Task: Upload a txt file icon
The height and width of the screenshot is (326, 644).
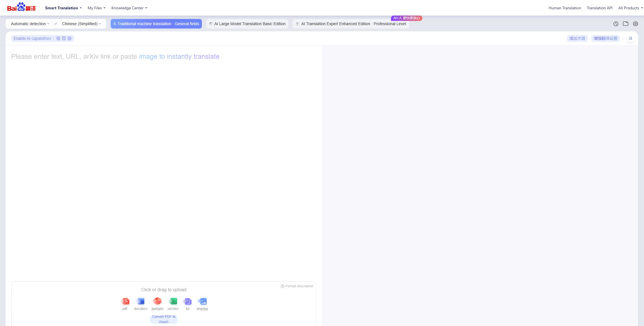Action: (x=187, y=301)
